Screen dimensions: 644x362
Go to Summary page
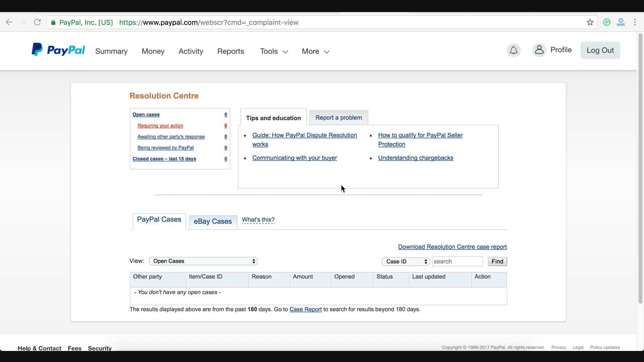pyautogui.click(x=111, y=51)
